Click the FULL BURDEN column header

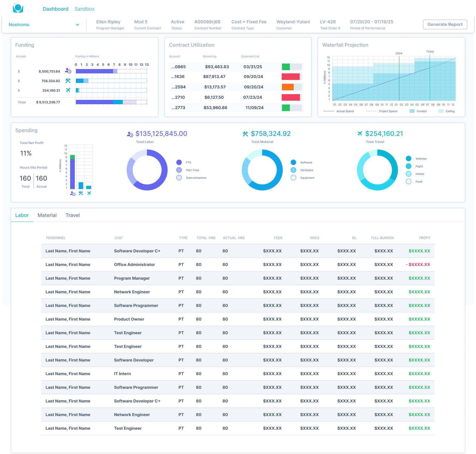[x=382, y=238]
